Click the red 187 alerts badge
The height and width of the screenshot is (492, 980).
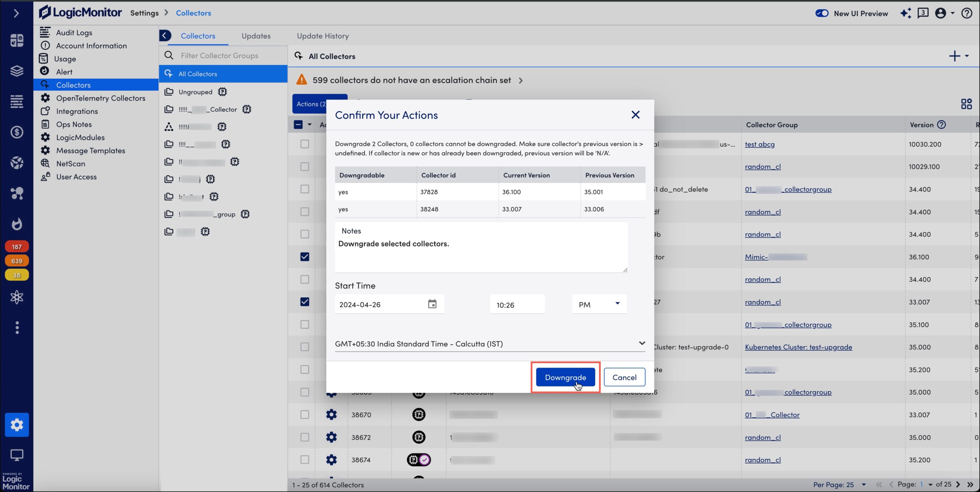coord(16,247)
